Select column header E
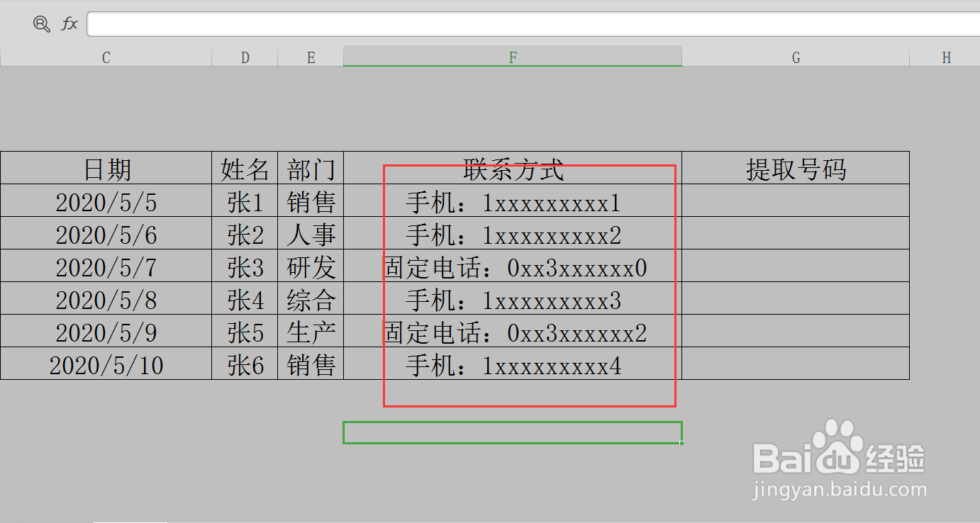 tap(310, 57)
